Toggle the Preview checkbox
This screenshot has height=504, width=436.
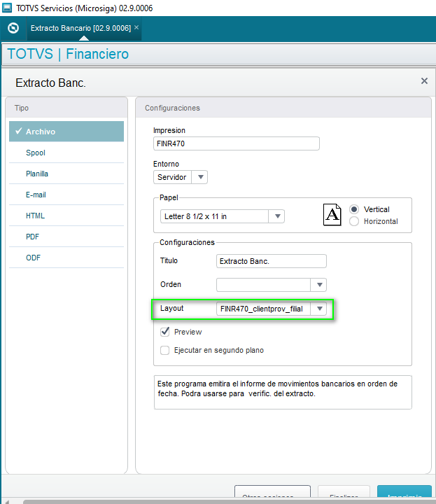coord(165,332)
